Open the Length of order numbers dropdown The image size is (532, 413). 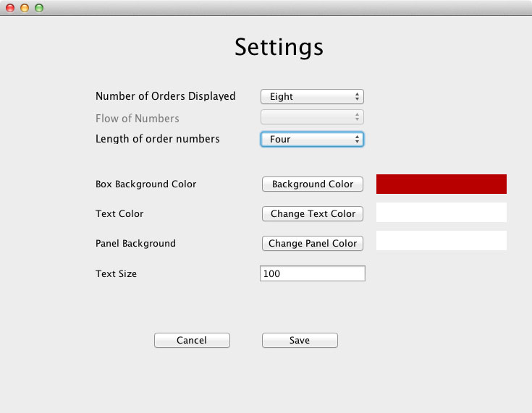point(312,140)
